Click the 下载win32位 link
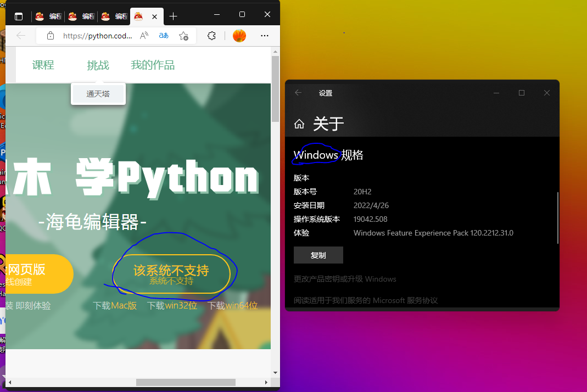 172,305
